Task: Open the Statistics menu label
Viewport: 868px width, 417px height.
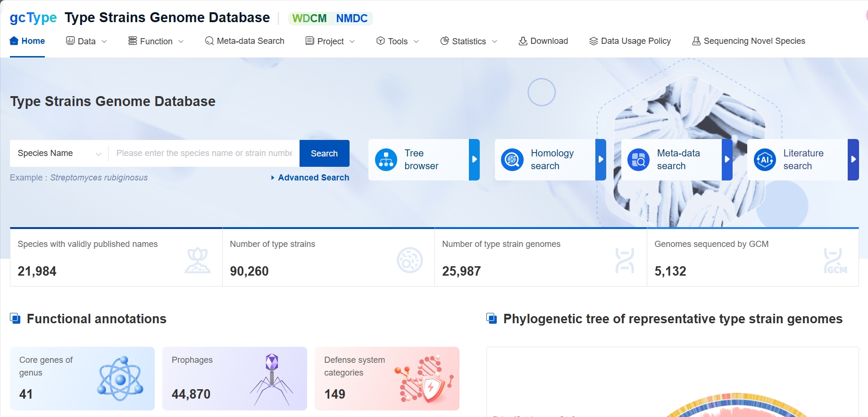Action: (x=469, y=41)
